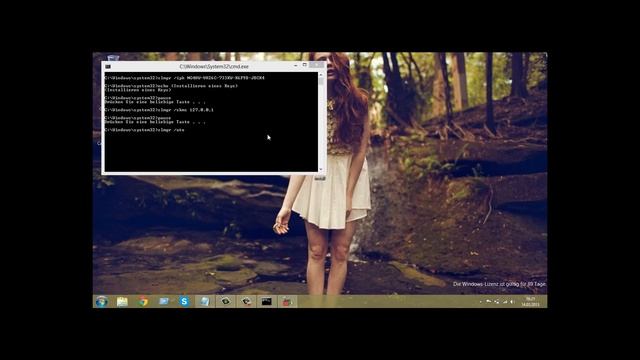Open the network icon in system tray

pos(504,302)
